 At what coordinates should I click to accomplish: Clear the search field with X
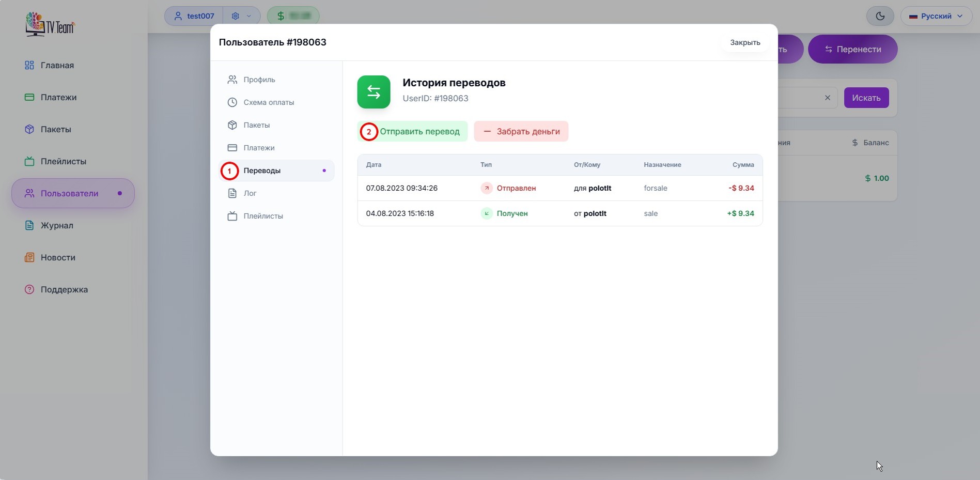(x=827, y=98)
